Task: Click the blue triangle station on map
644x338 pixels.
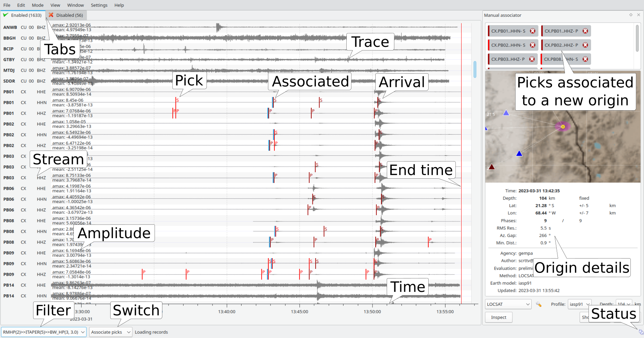Action: (x=519, y=154)
